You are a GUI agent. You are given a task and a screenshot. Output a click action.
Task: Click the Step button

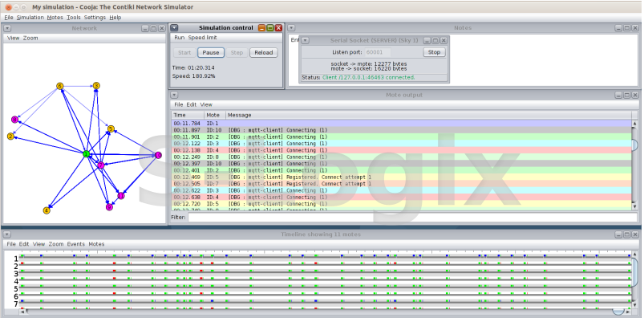click(237, 53)
